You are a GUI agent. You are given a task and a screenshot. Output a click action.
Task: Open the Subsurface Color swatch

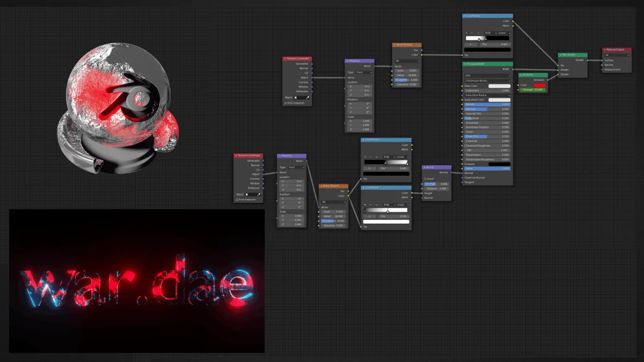coord(499,100)
